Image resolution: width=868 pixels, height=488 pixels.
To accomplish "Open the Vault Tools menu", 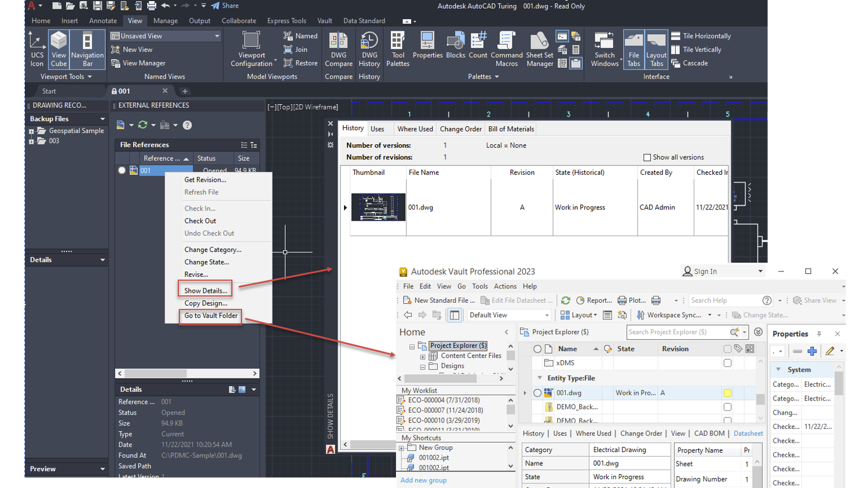I will pos(480,287).
